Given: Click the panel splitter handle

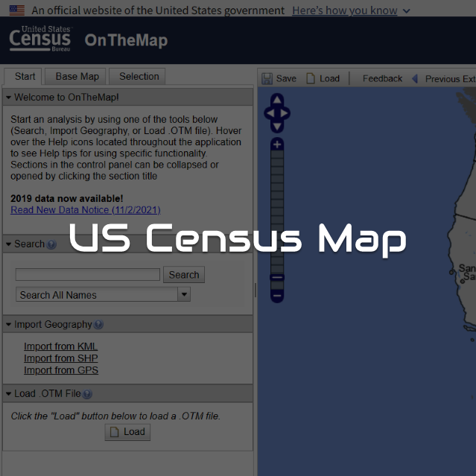Looking at the screenshot, I should click(256, 290).
